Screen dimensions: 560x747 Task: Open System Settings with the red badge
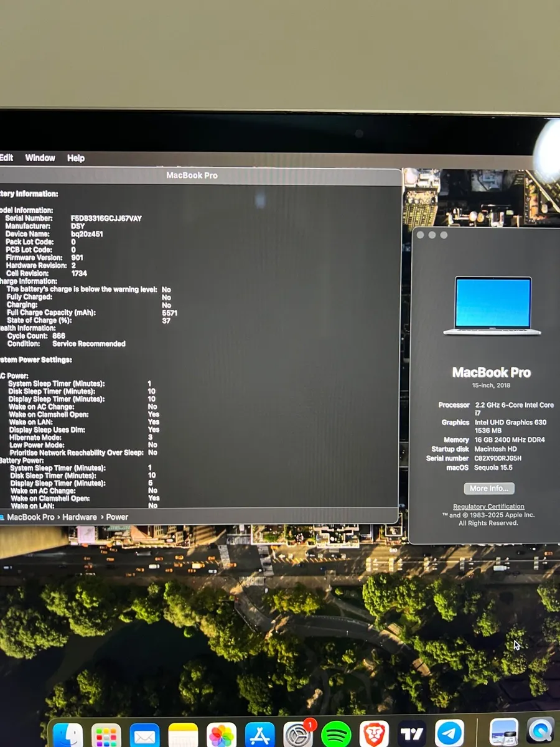(298, 736)
